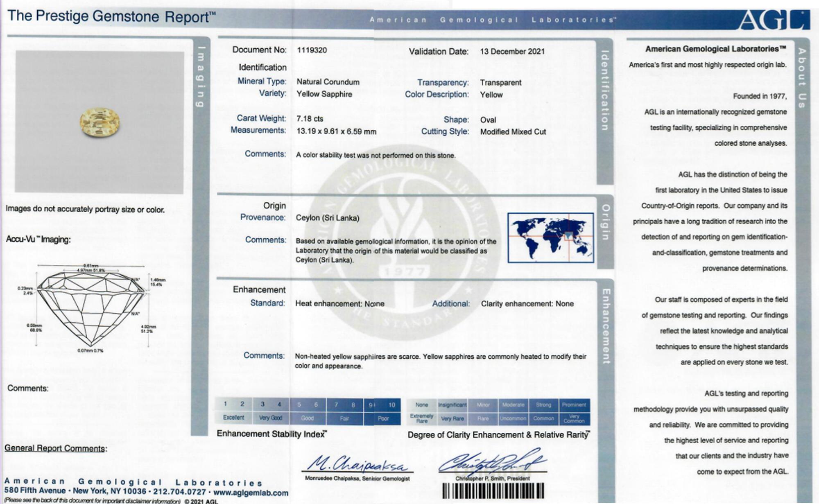The image size is (819, 504).
Task: Click the world map origin image
Action: point(551,237)
